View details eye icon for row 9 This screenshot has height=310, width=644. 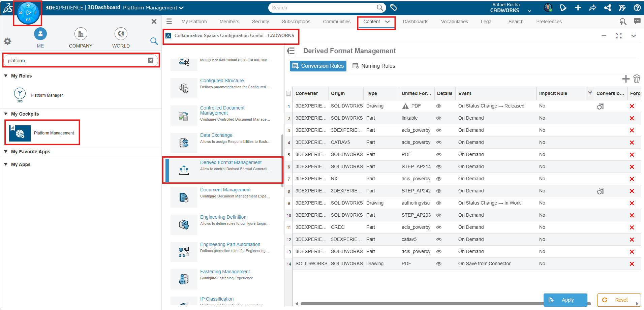(x=439, y=203)
